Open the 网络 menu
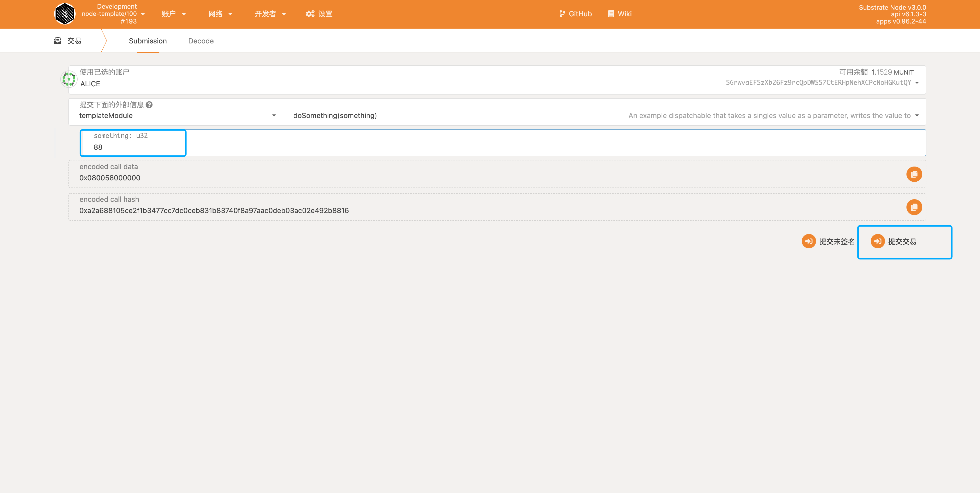Screen dimensions: 980x493 click(220, 14)
